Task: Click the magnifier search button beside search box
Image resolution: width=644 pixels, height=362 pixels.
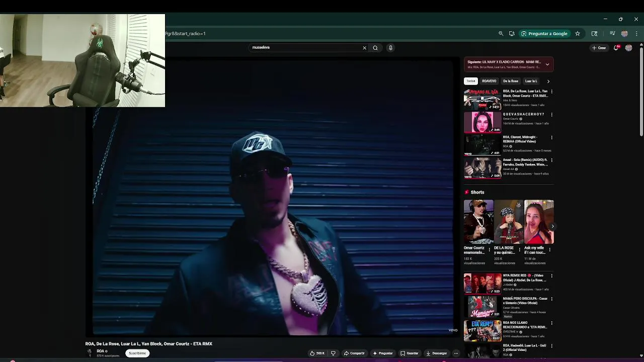Action: 375,48
